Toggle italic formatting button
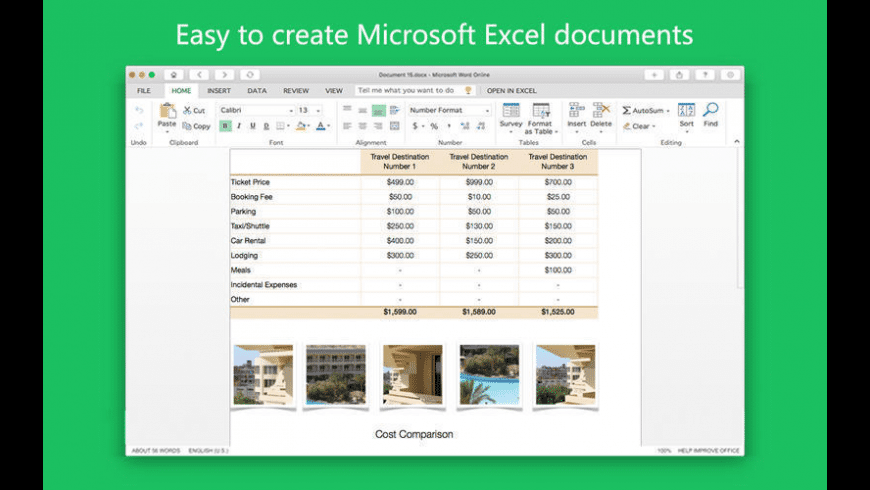Image resolution: width=870 pixels, height=490 pixels. (x=239, y=126)
